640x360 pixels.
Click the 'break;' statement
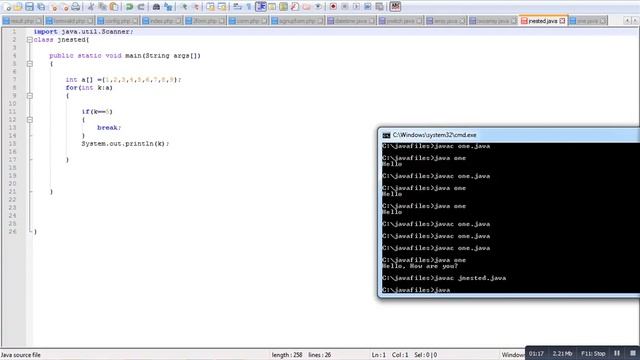click(x=109, y=127)
